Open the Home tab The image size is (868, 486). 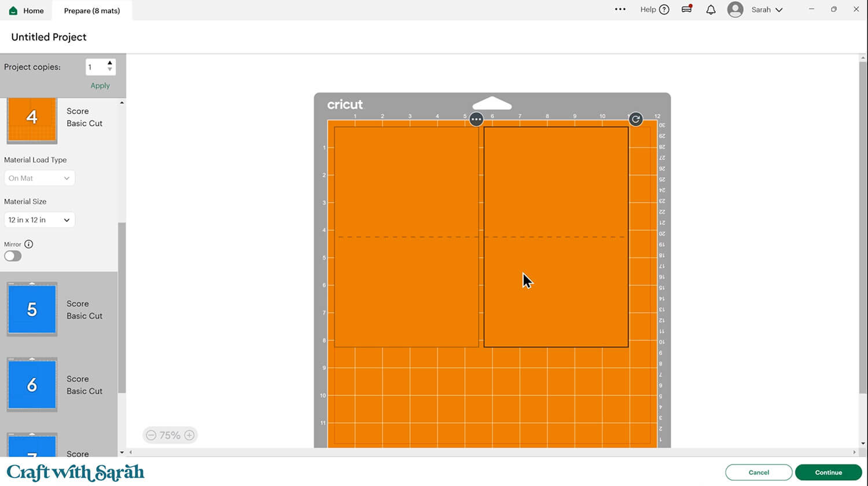27,10
